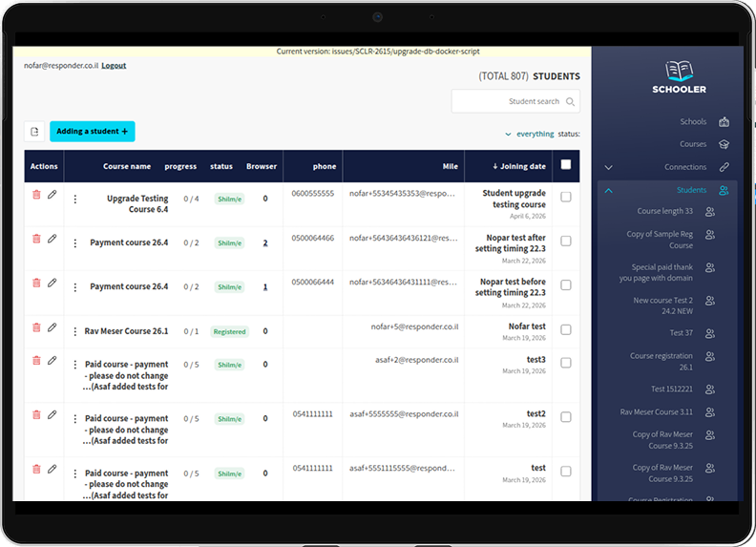Image resolution: width=756 pixels, height=547 pixels.
Task: Click the progress column header
Action: pos(180,166)
